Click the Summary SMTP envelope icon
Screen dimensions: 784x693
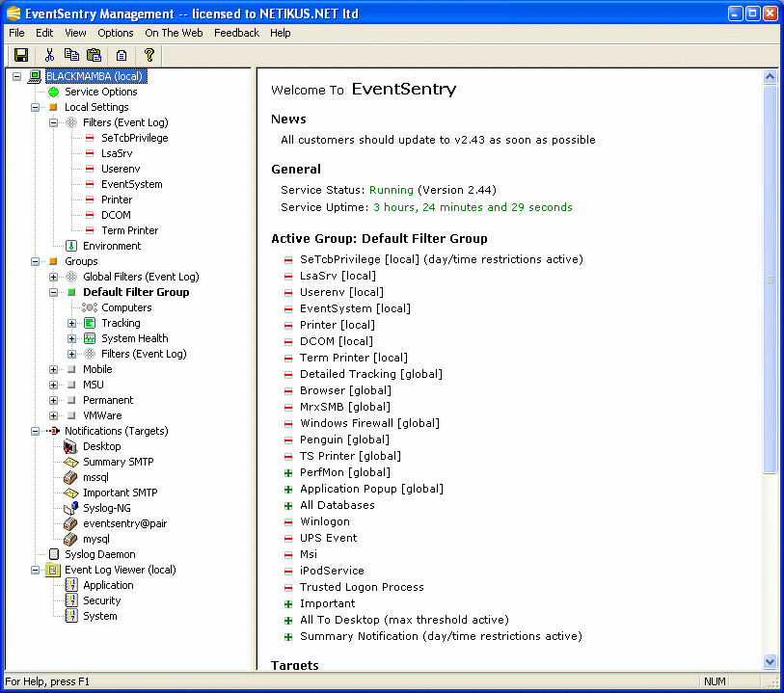[71, 463]
